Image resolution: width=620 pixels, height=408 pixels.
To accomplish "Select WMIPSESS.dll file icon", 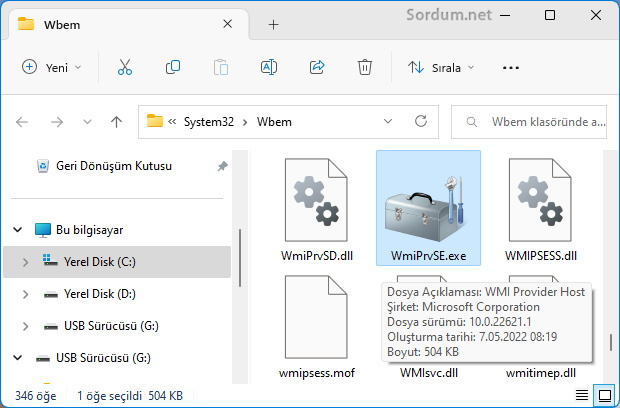I will (x=540, y=200).
